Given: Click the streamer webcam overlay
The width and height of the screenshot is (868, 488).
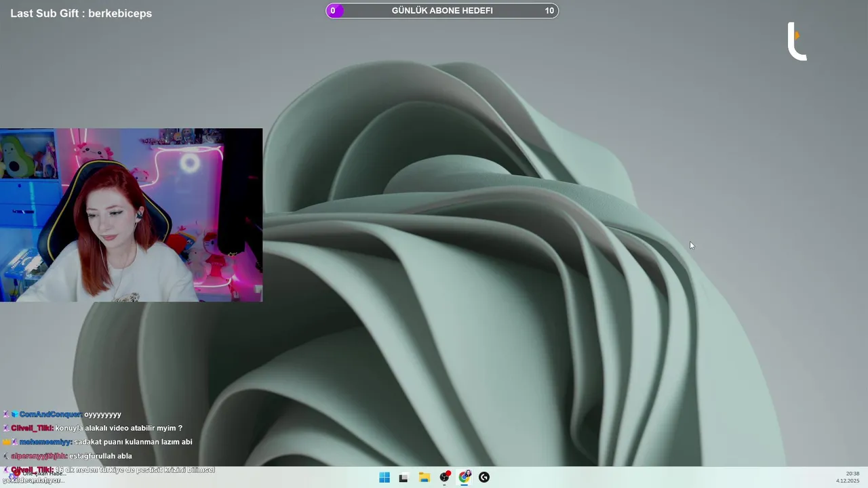Looking at the screenshot, I should coord(131,215).
